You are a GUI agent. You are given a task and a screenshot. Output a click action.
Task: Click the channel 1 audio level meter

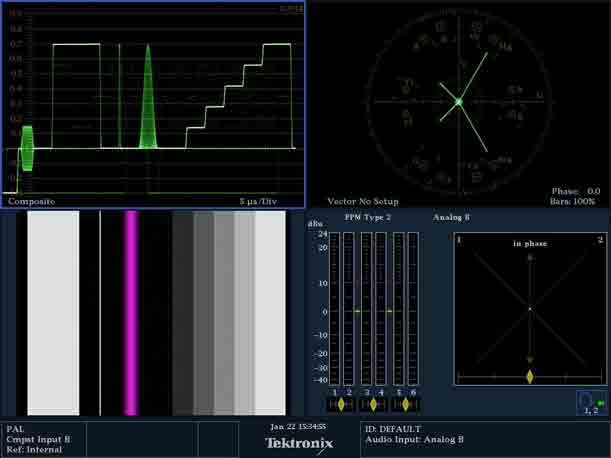[x=335, y=310]
